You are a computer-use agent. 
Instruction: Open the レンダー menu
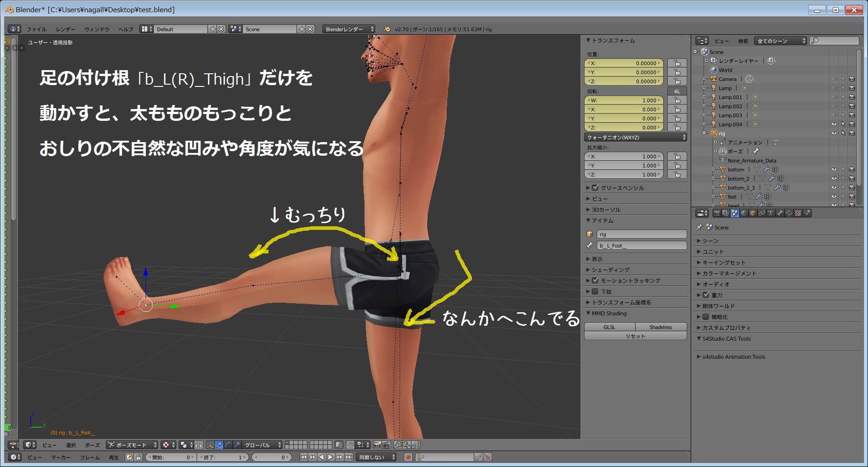(66, 29)
